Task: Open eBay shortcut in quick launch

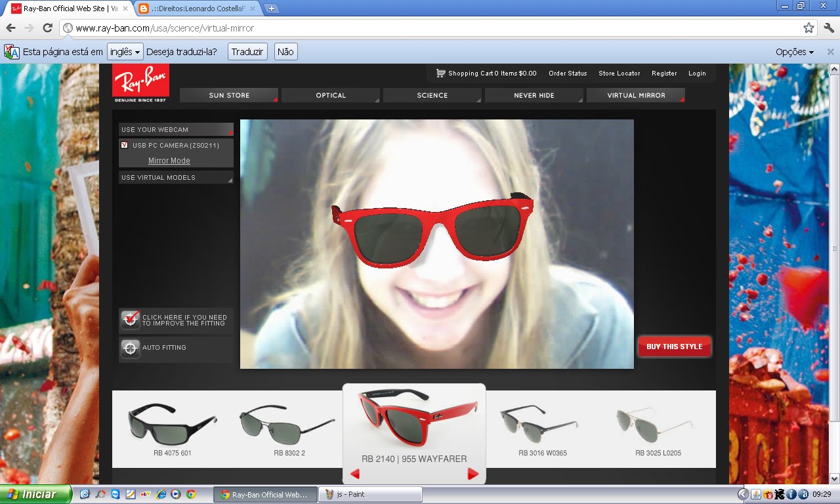Action: pos(146,494)
